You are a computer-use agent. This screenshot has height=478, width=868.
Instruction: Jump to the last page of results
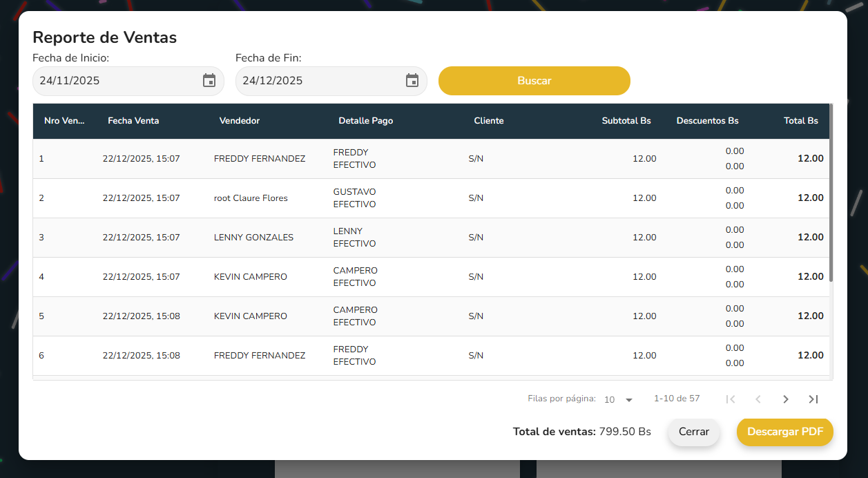[x=813, y=399]
